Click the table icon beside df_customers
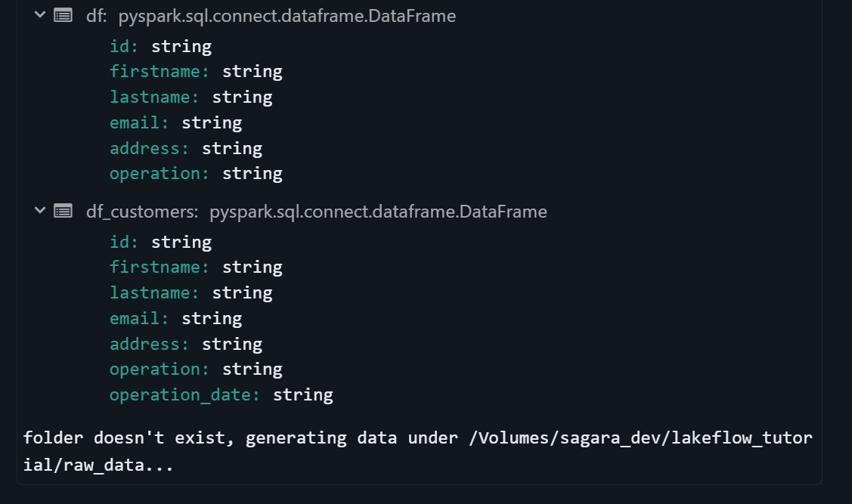The width and height of the screenshot is (852, 504). (x=64, y=211)
